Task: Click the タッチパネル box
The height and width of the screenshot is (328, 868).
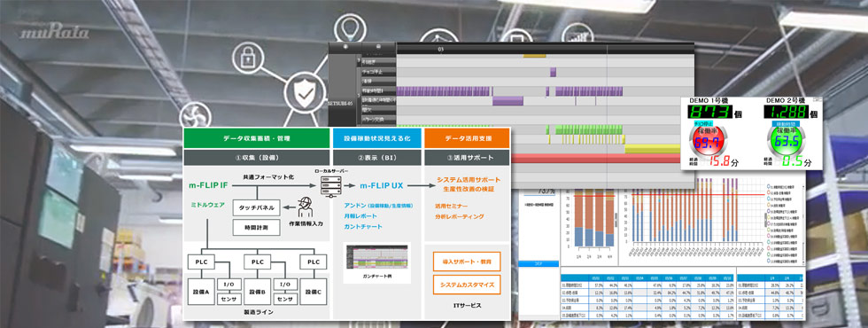Action: pos(255,207)
